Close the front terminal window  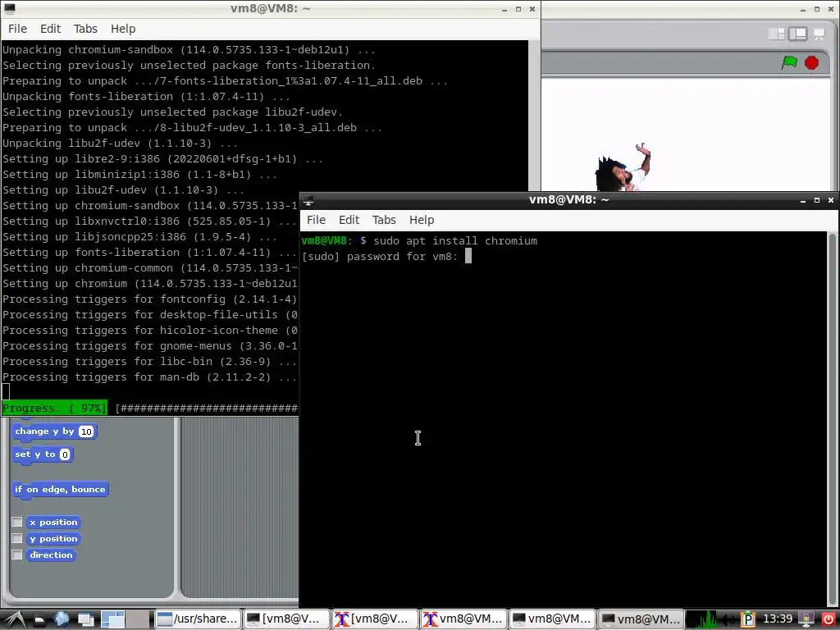pos(831,200)
